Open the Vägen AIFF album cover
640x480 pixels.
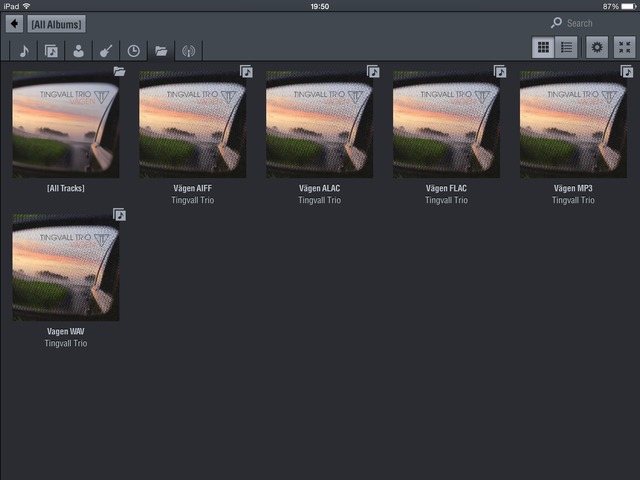(193, 124)
